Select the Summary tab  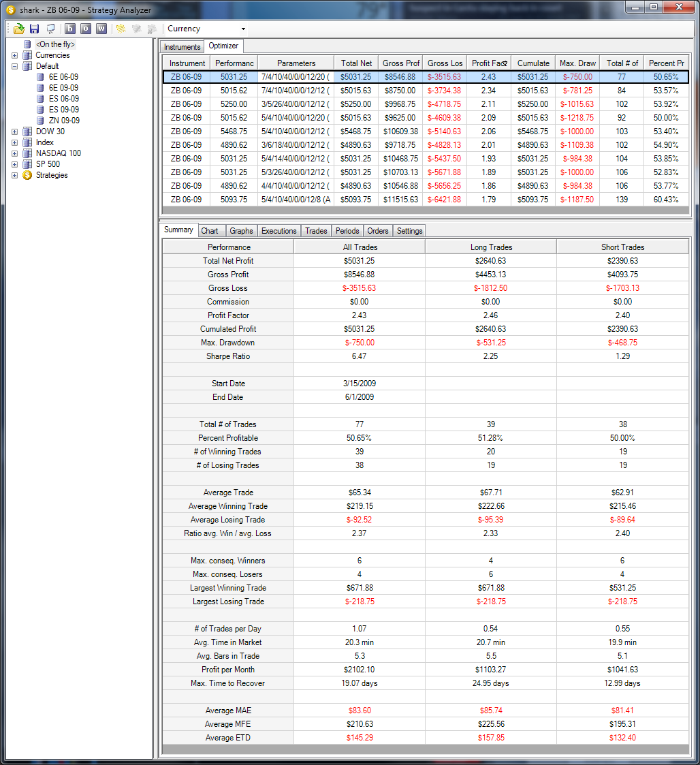[x=178, y=230]
